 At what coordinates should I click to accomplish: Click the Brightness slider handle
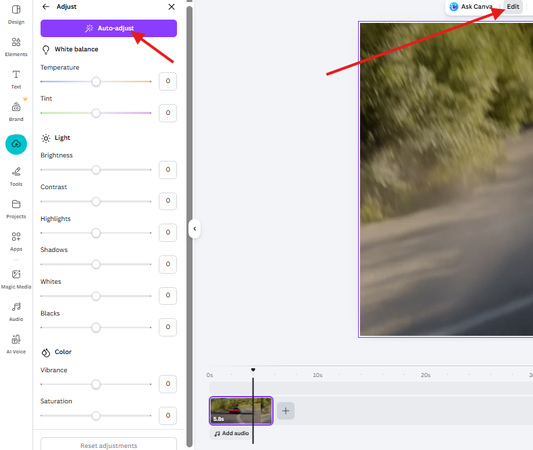96,170
